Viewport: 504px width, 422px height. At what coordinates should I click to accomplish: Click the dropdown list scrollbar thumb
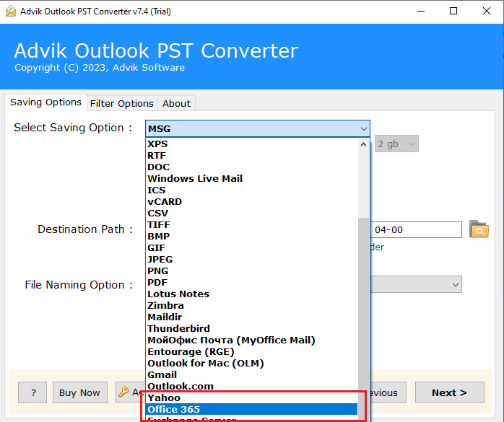pos(363,318)
